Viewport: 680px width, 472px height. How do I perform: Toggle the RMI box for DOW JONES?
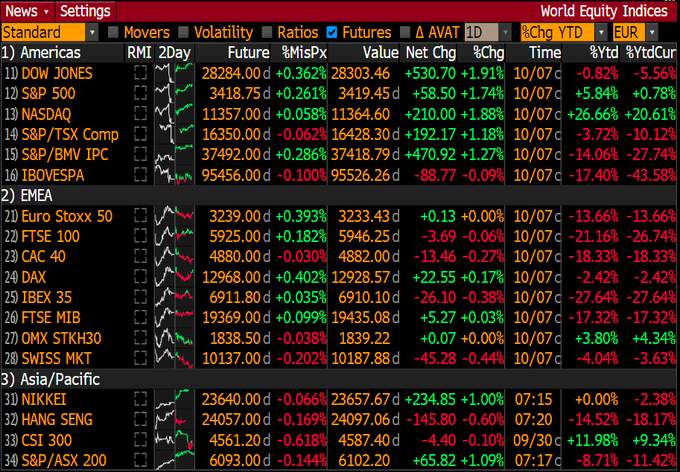coord(140,73)
